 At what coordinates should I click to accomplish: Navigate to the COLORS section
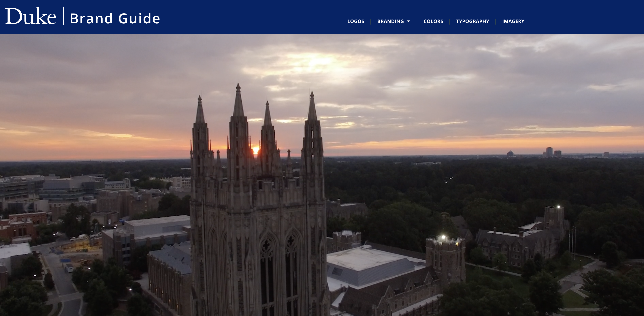433,21
